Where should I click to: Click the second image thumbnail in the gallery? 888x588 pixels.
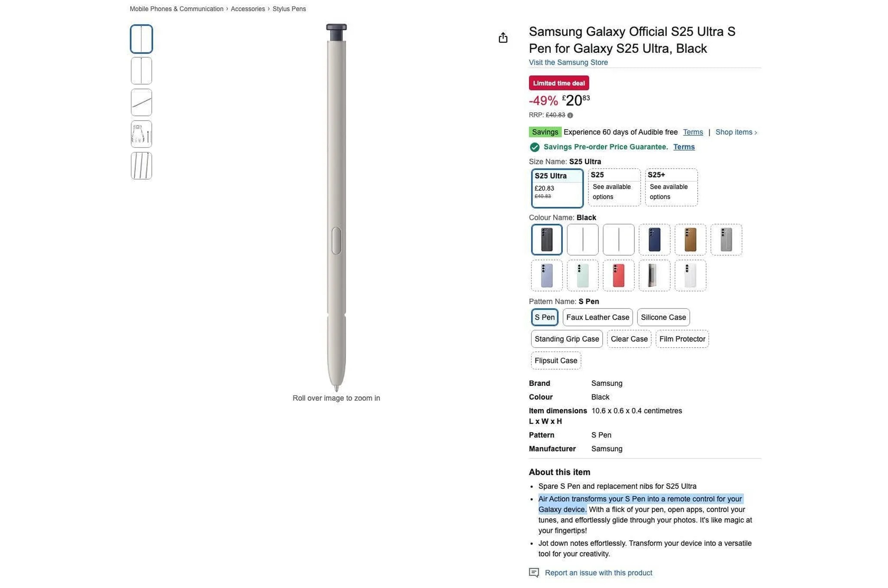(141, 70)
